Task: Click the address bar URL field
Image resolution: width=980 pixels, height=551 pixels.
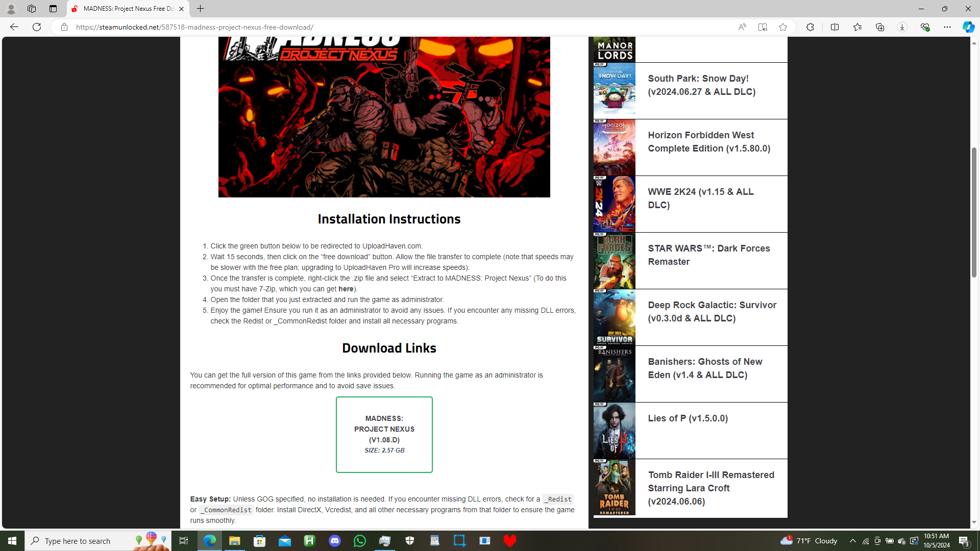Action: 398,27
